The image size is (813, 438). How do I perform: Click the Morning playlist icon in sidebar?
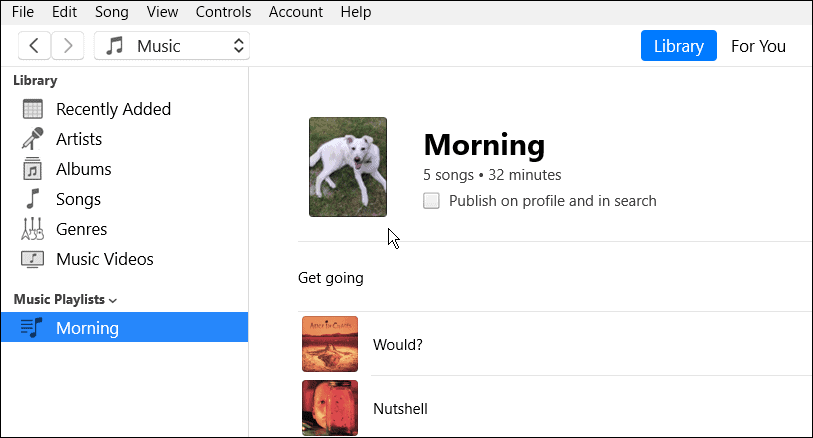[32, 328]
